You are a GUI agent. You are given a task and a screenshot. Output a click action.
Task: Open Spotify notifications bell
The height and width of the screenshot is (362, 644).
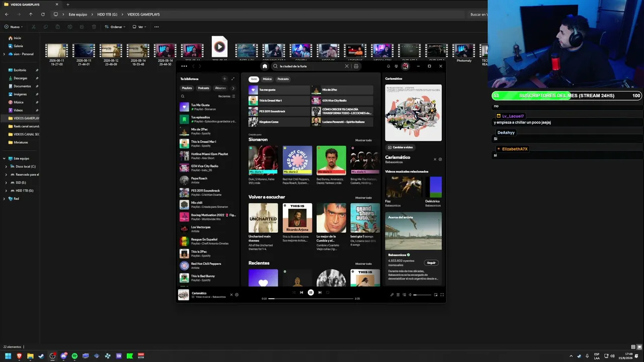[x=388, y=66]
